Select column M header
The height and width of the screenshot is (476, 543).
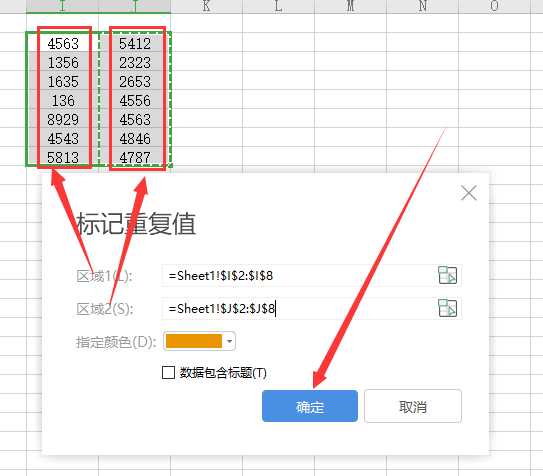tap(350, 6)
